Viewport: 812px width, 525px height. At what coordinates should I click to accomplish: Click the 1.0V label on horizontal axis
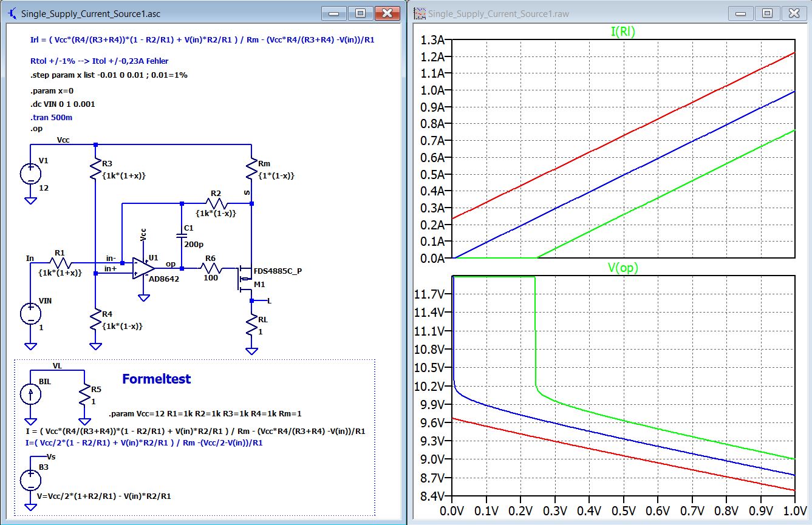794,510
